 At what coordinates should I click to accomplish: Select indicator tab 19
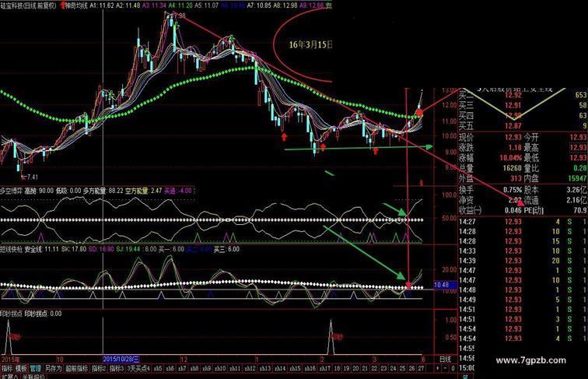click(347, 368)
